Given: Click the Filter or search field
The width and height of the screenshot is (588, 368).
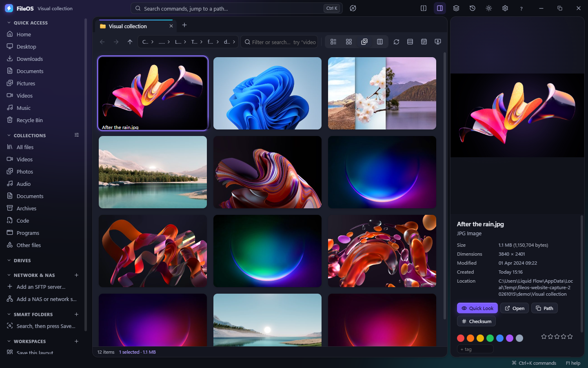Looking at the screenshot, I should tap(280, 42).
